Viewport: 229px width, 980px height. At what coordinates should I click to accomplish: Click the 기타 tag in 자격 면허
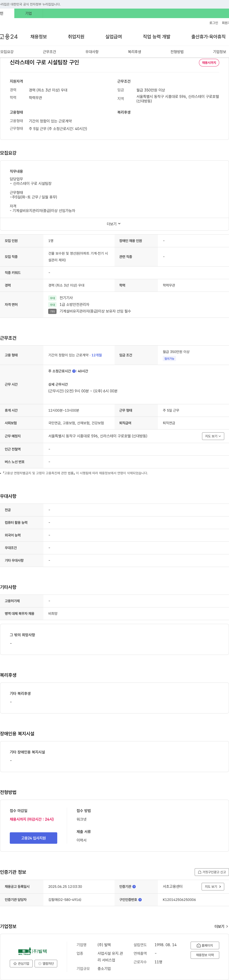click(x=52, y=311)
